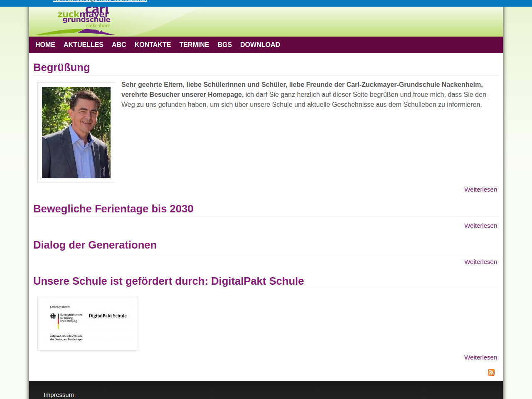Open the orange RSS feed icon
The height and width of the screenshot is (399, 532).
pyautogui.click(x=491, y=372)
